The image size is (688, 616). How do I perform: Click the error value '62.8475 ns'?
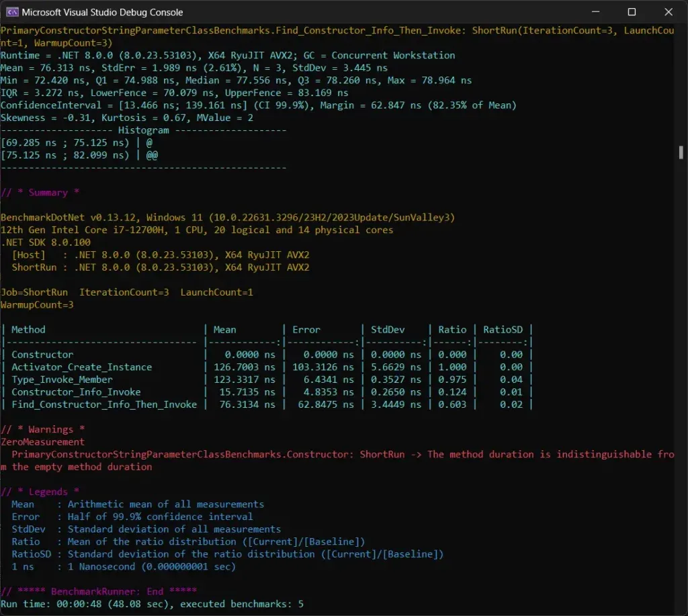pyautogui.click(x=326, y=404)
